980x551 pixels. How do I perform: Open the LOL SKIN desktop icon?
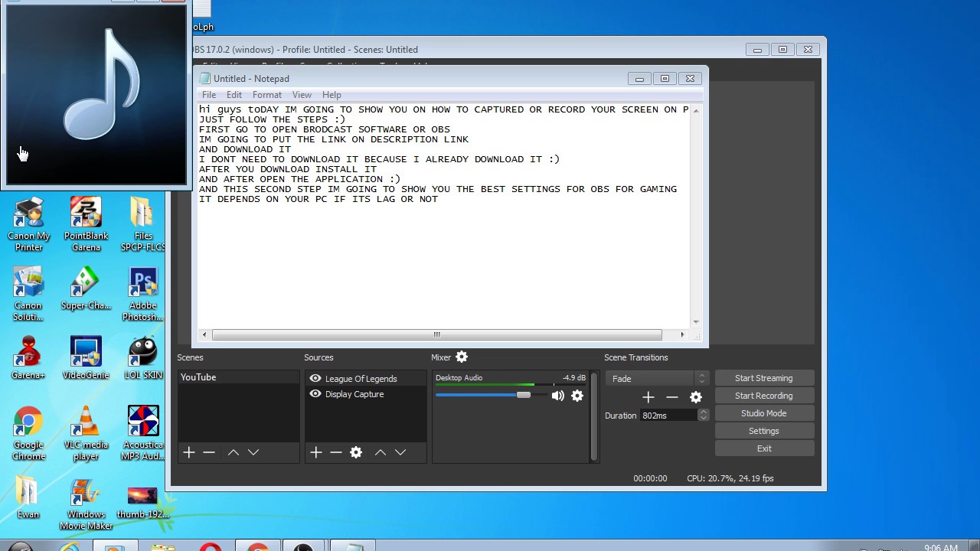click(142, 358)
